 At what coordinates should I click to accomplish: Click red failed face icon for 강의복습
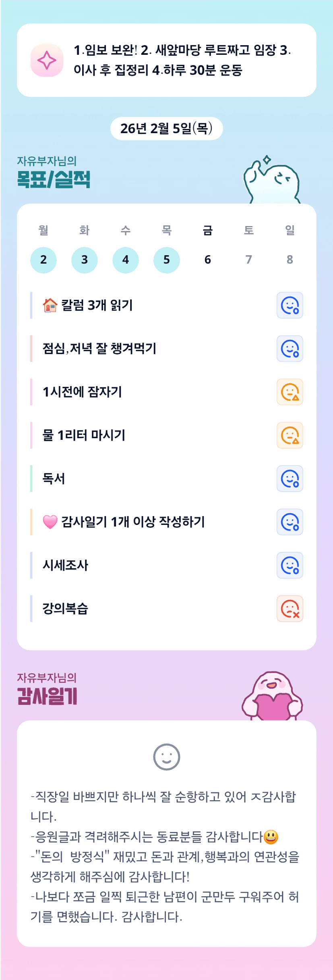(x=290, y=609)
